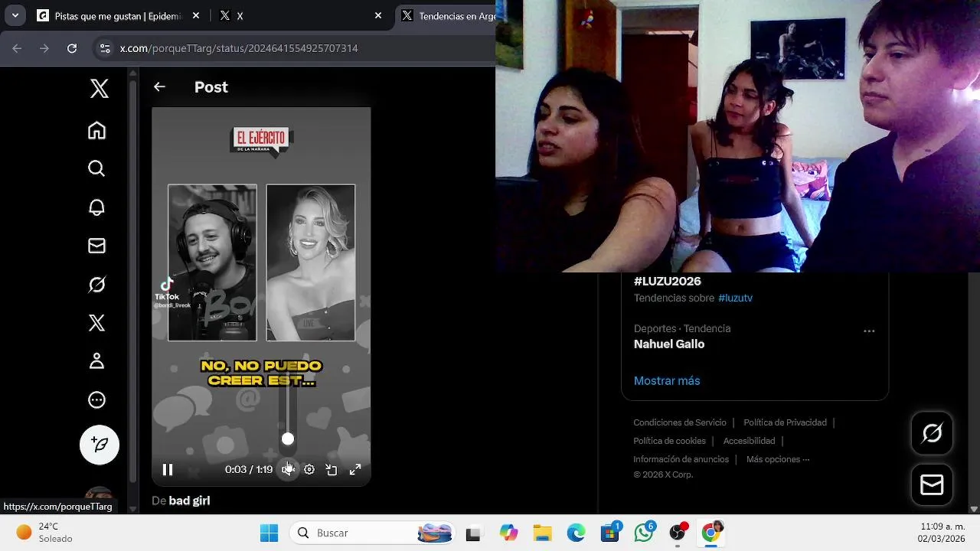
Task: Click browser Back button
Action: click(x=17, y=48)
